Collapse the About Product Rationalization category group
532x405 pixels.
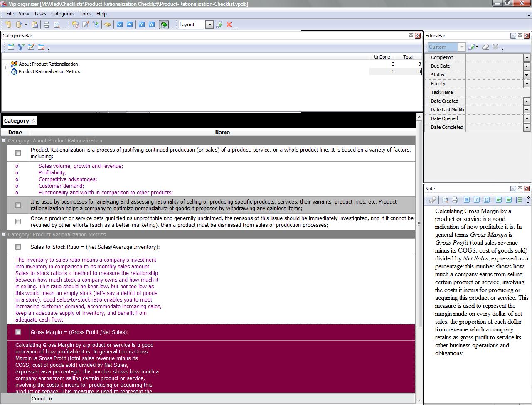pos(4,141)
